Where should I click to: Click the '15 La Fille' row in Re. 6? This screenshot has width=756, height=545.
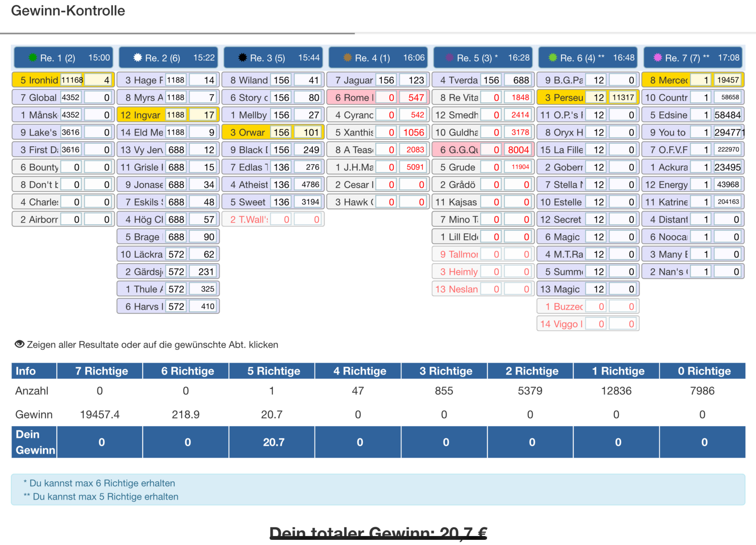coord(588,150)
